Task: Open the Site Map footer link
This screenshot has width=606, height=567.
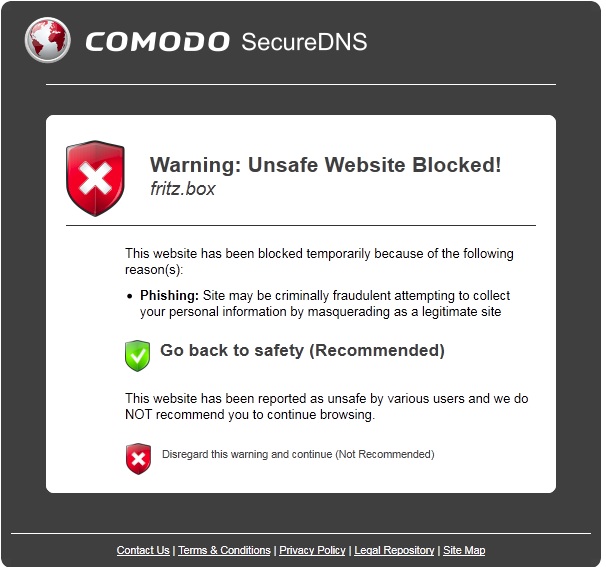Action: (464, 550)
